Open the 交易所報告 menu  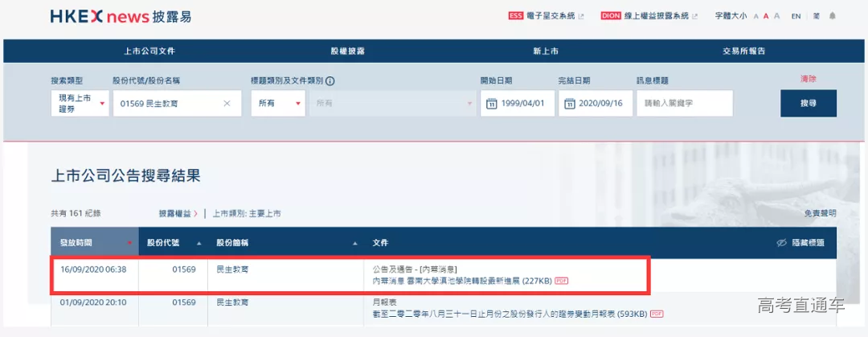743,51
